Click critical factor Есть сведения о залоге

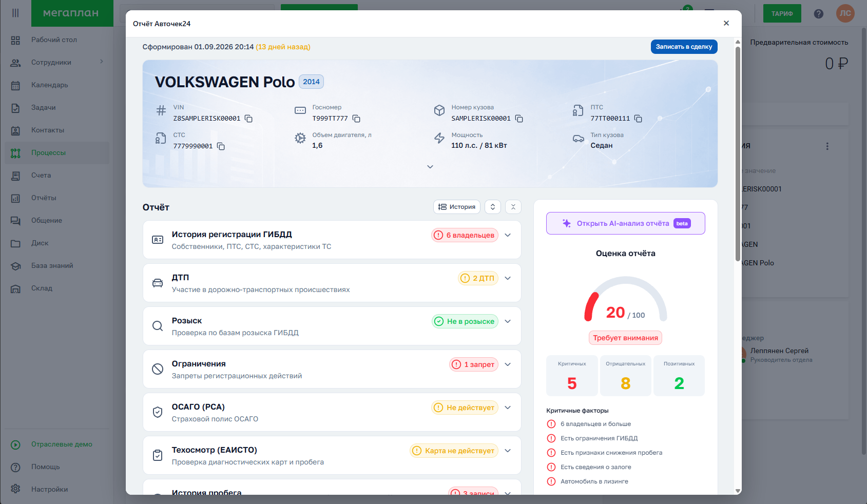click(x=595, y=467)
